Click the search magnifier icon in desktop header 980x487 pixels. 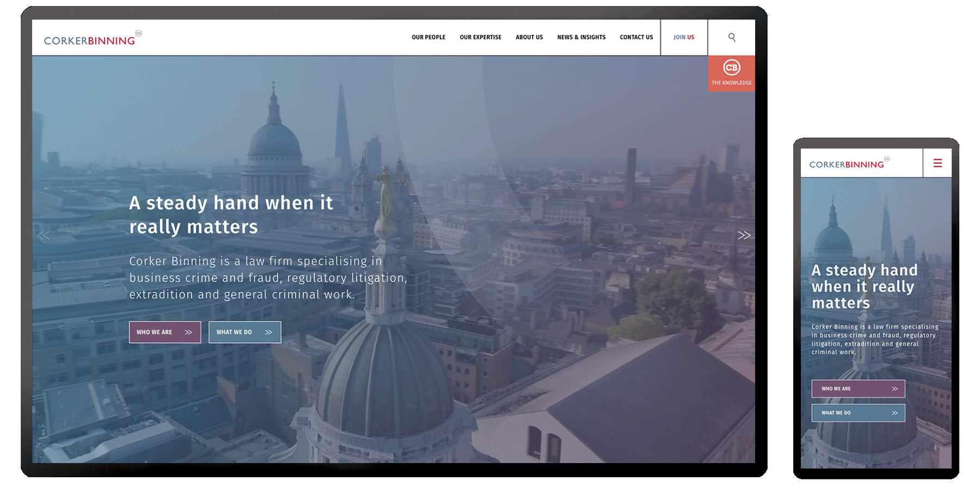click(732, 38)
